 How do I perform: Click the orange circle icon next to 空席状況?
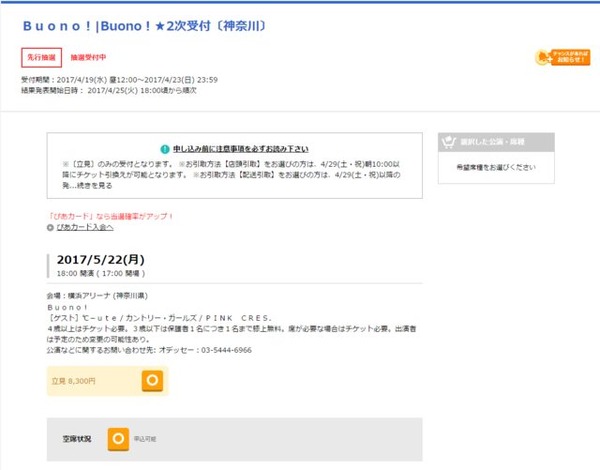[118, 439]
